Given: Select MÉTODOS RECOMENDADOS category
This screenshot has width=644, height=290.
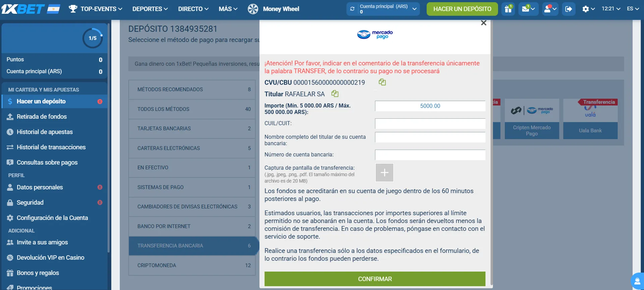Looking at the screenshot, I should click(192, 90).
